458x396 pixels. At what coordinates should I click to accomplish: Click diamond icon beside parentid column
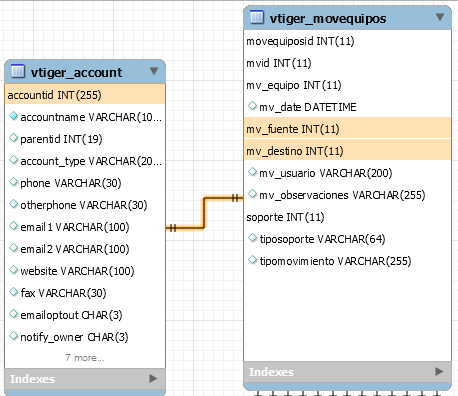(x=13, y=138)
